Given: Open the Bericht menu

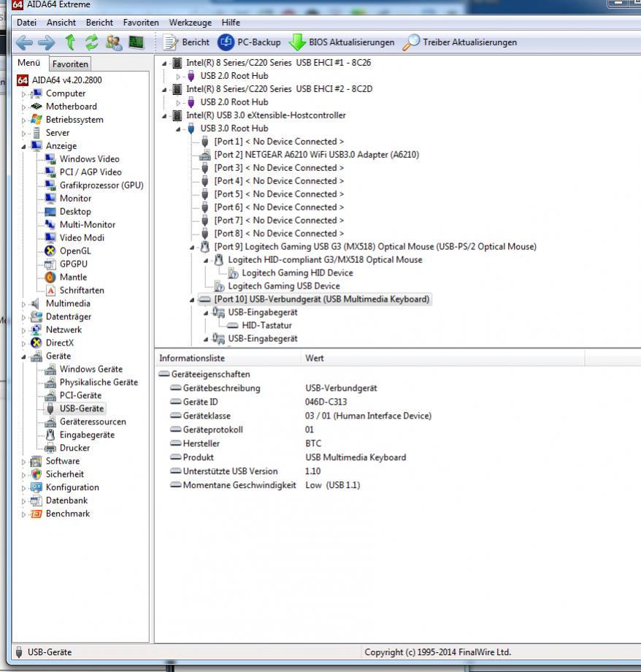Looking at the screenshot, I should pyautogui.click(x=99, y=23).
